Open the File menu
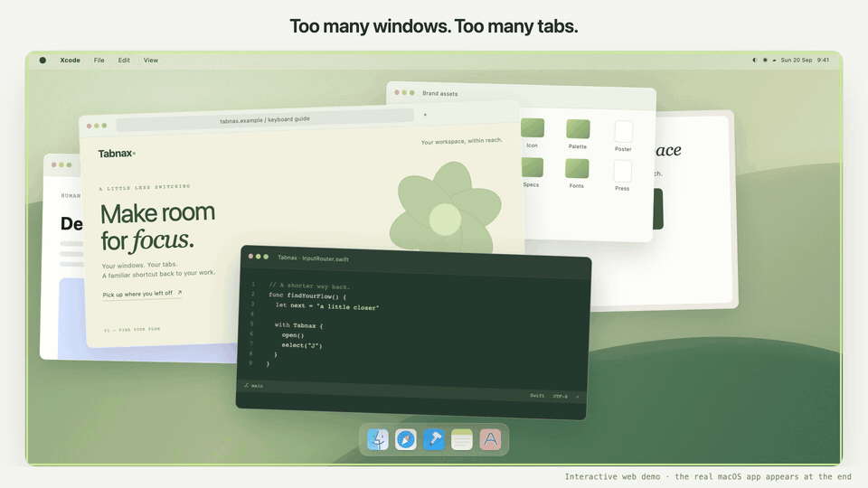The image size is (868, 488). coord(99,61)
